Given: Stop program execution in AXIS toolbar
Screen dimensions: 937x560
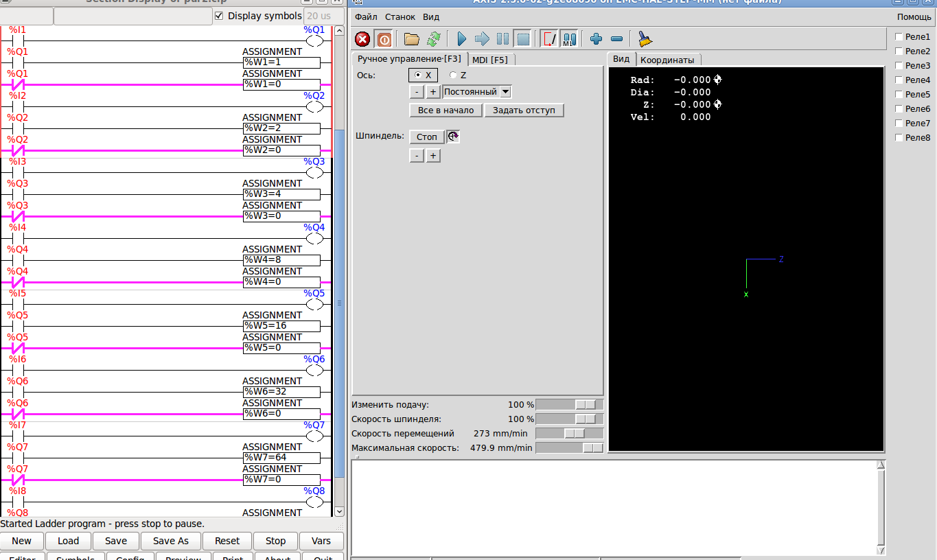Looking at the screenshot, I should 523,39.
